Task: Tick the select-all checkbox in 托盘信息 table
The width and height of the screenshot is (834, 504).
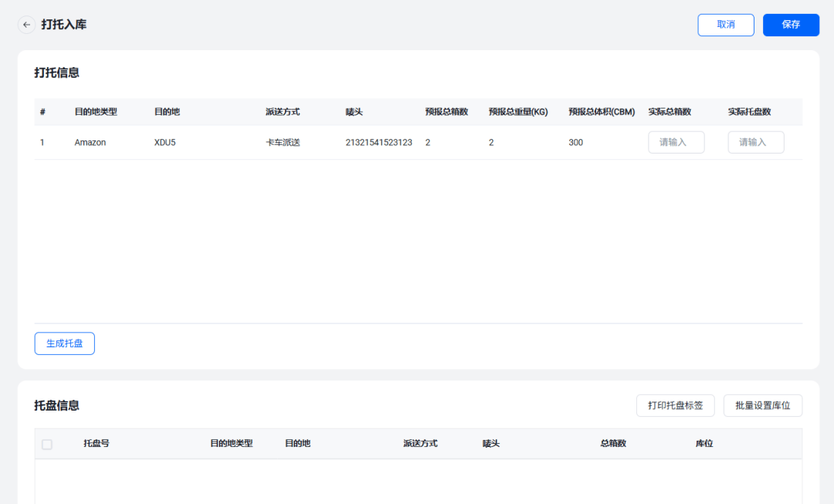Action: coord(47,445)
